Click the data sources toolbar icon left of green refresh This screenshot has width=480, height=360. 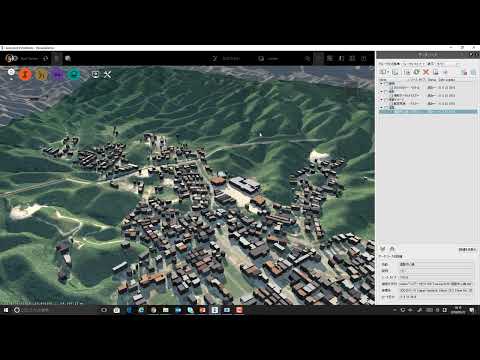(407, 72)
